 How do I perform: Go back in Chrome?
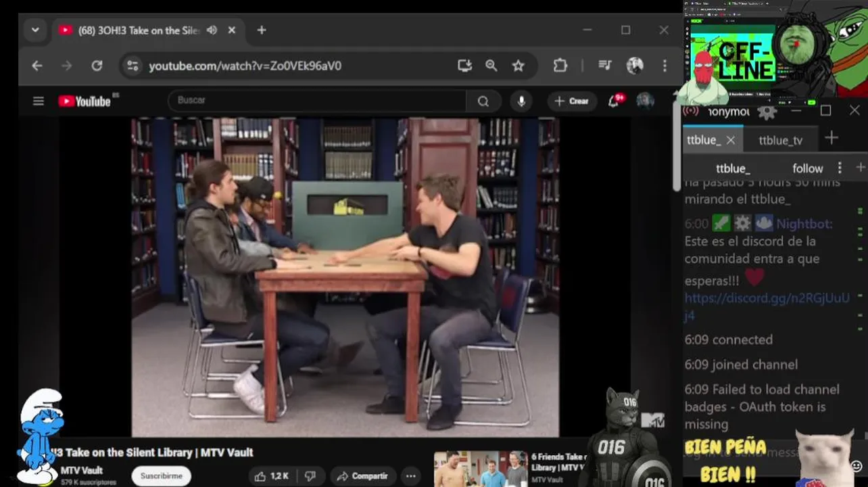(37, 66)
